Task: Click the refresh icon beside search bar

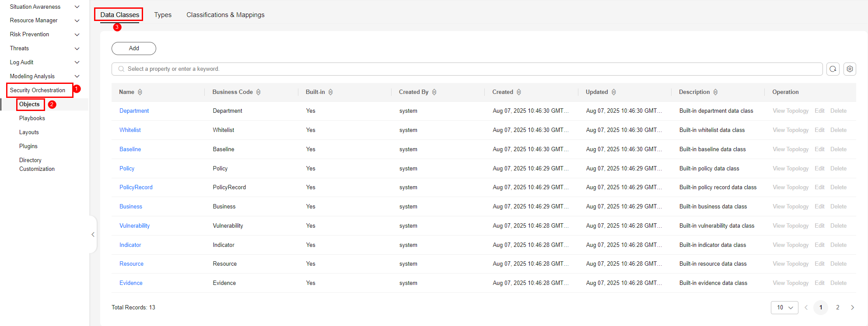Action: pyautogui.click(x=833, y=69)
